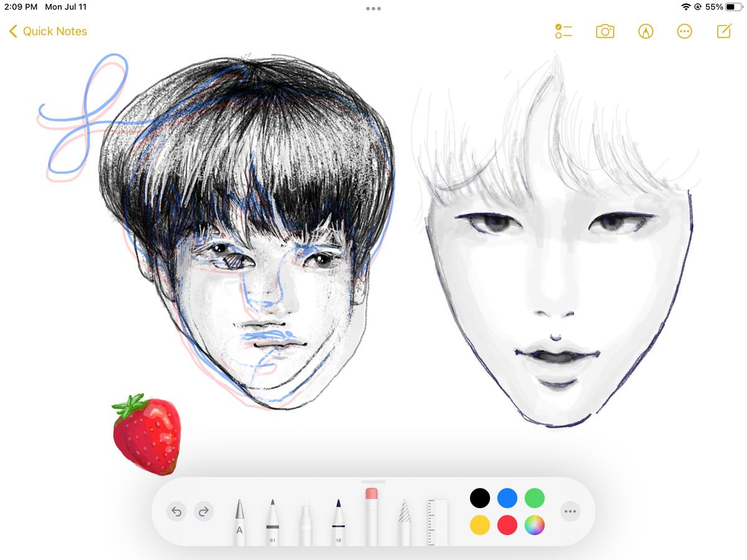Viewport: 747px width, 560px height.
Task: Choose the green color swatch
Action: 535,498
